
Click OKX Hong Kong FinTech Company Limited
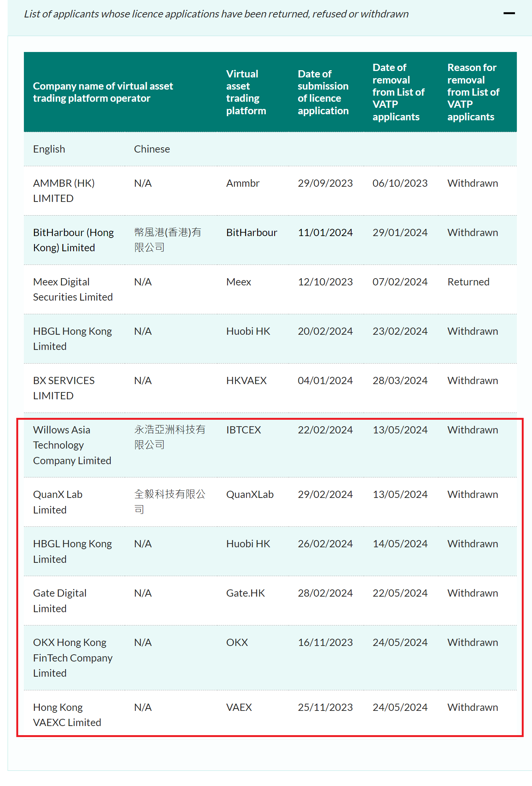coord(73,658)
